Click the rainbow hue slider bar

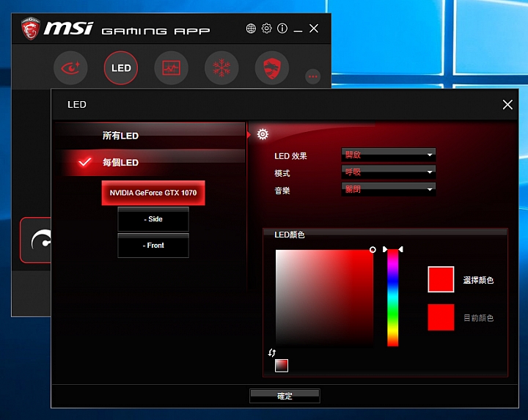click(392, 298)
